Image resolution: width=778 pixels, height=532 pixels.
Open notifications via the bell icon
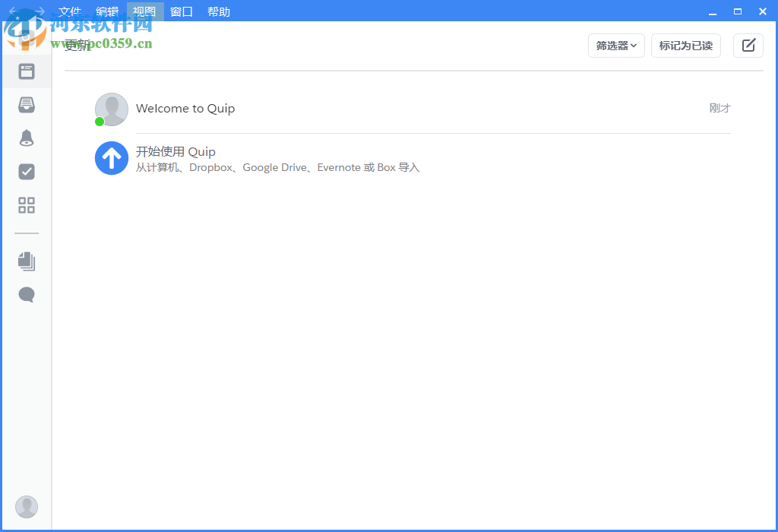(27, 138)
